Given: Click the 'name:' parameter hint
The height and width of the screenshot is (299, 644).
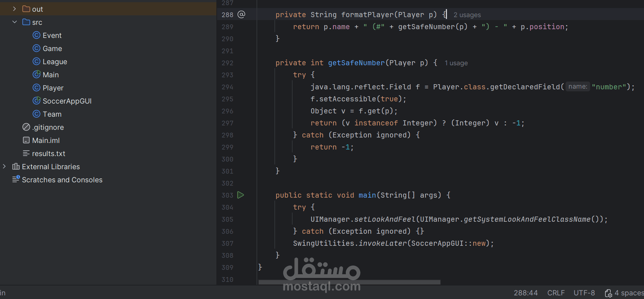Looking at the screenshot, I should [x=578, y=86].
